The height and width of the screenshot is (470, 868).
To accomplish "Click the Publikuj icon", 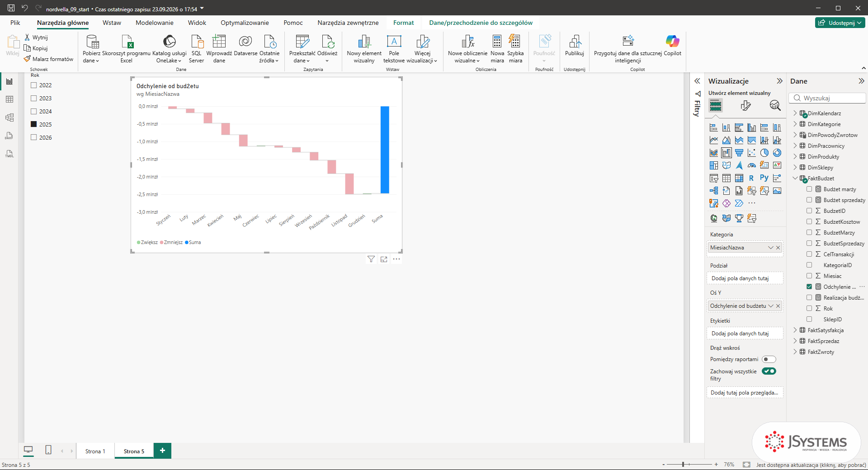I will (575, 42).
